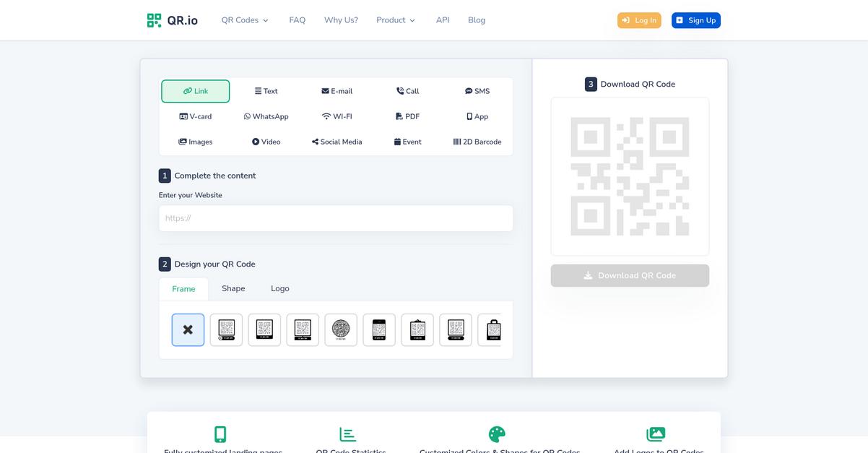This screenshot has height=453, width=868.
Task: Click the QR.io logo
Action: click(x=172, y=20)
